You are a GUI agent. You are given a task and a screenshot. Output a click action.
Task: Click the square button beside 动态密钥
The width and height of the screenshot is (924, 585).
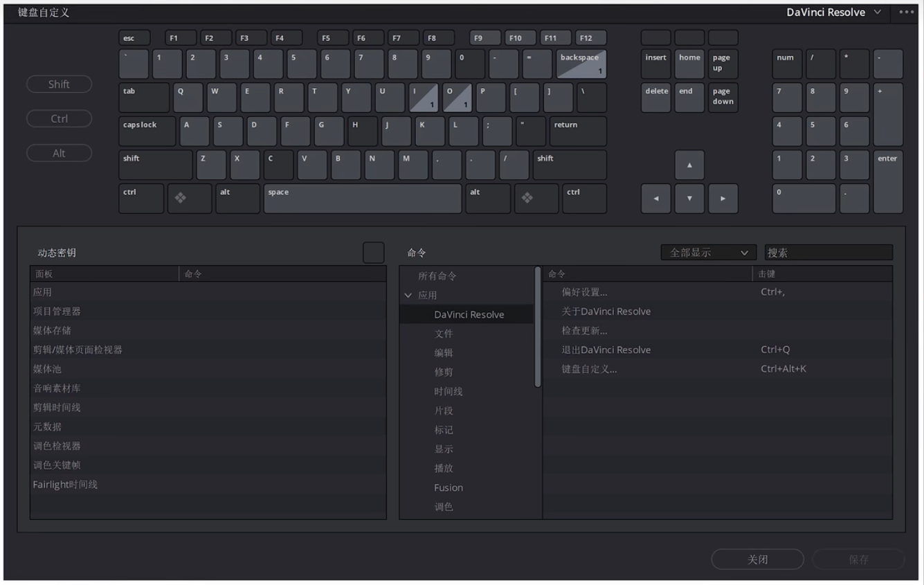pos(373,253)
